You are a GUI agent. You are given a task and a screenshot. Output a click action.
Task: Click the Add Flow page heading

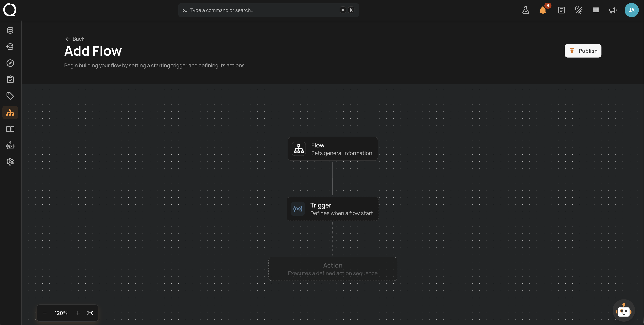pyautogui.click(x=93, y=51)
